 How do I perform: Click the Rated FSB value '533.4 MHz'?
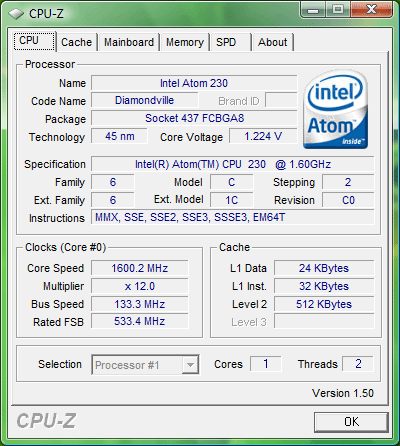[x=140, y=321]
